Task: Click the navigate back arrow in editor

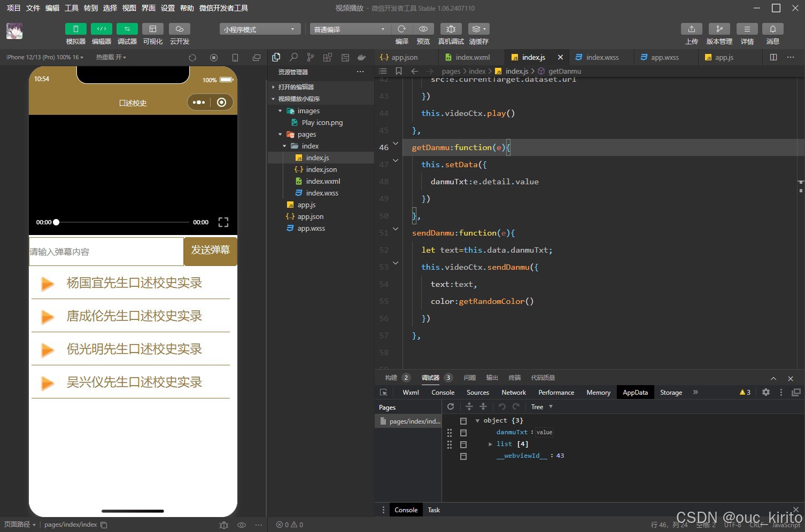Action: click(x=415, y=71)
